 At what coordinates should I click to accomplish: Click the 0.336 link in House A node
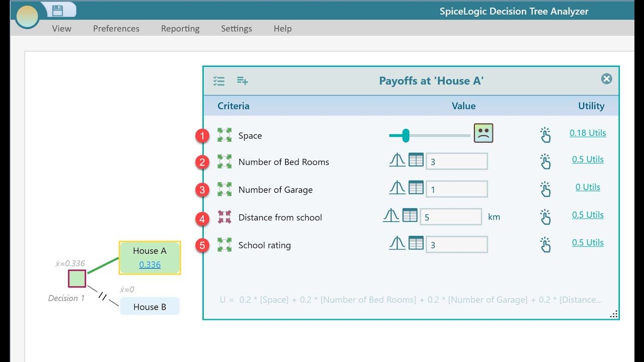[x=150, y=264]
